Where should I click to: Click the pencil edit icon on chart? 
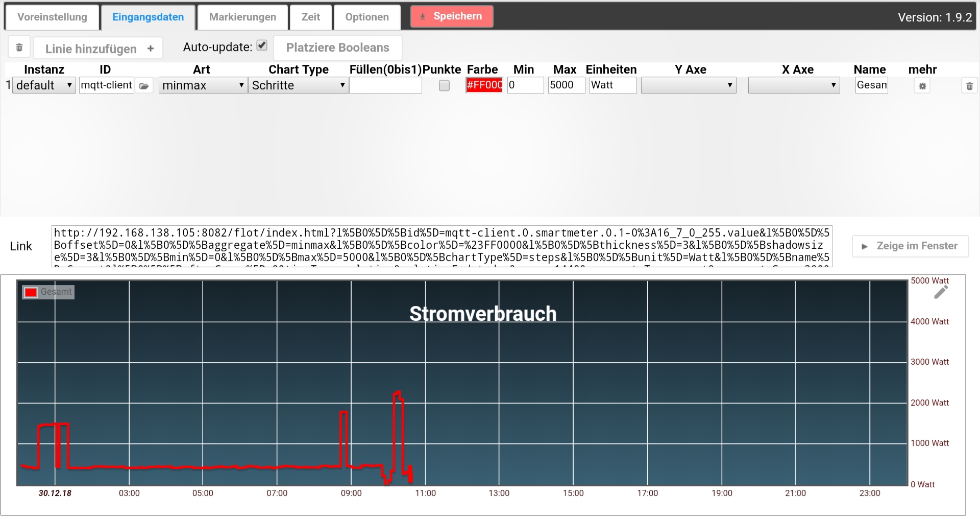941,292
